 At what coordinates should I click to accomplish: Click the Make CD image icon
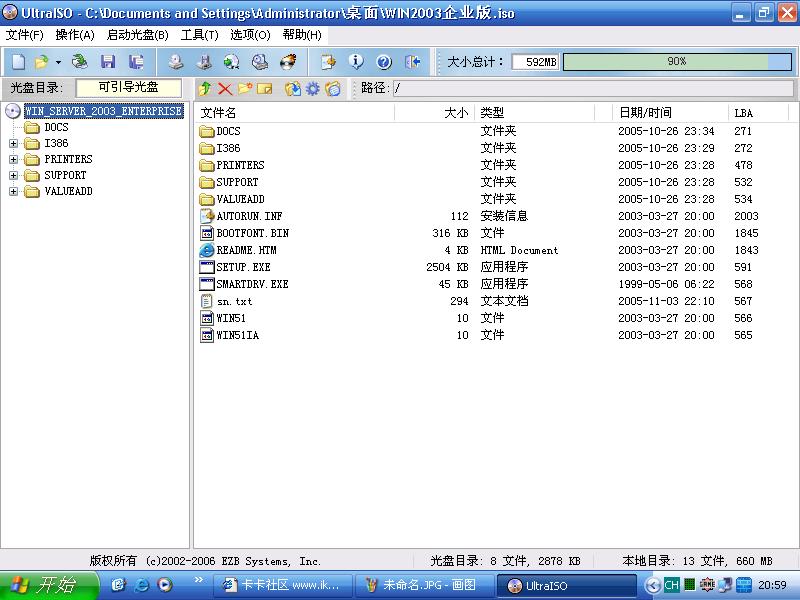pos(176,62)
